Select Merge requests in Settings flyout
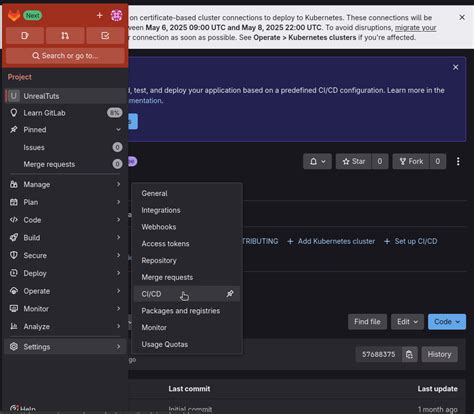Viewport: 474px width, 414px height. (187, 277)
